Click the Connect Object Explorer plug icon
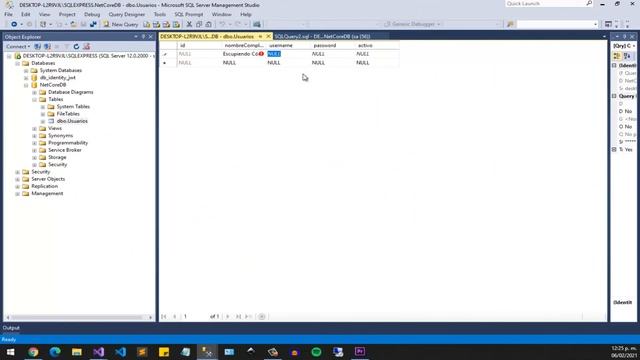Image resolution: width=640 pixels, height=360 pixels. pos(38,47)
